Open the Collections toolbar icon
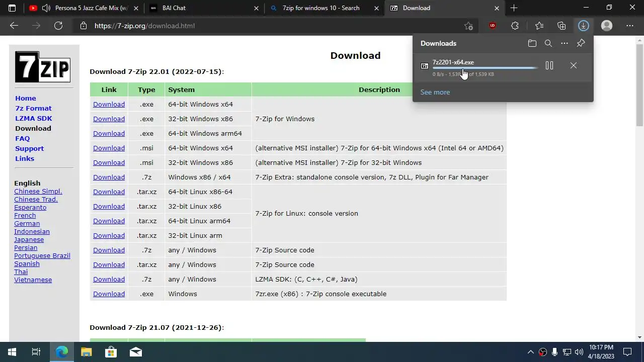644x362 pixels. click(561, 26)
